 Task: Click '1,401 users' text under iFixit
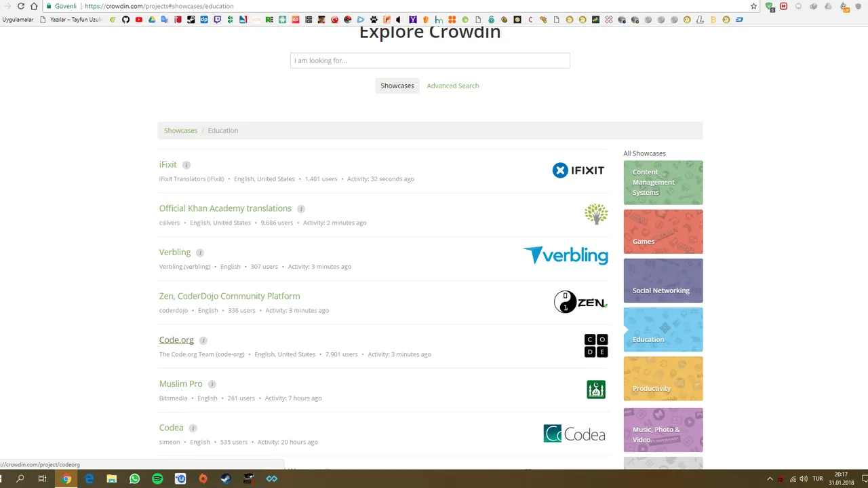[321, 179]
